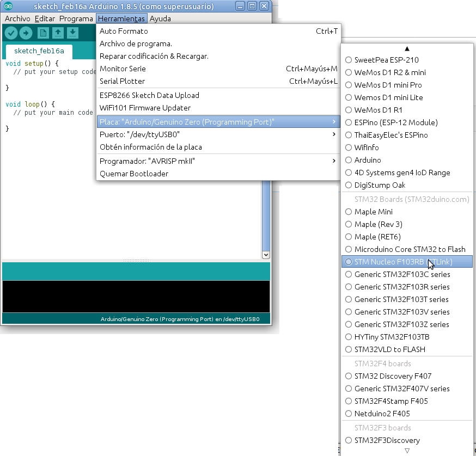Image resolution: width=476 pixels, height=456 pixels.
Task: Click the Open sketch up-arrow icon
Action: [58, 33]
